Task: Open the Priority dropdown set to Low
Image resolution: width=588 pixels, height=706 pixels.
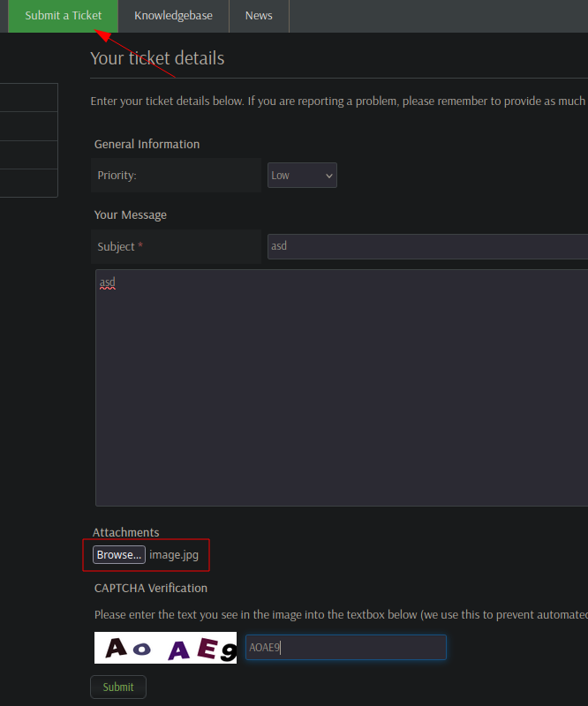Action: pyautogui.click(x=302, y=175)
